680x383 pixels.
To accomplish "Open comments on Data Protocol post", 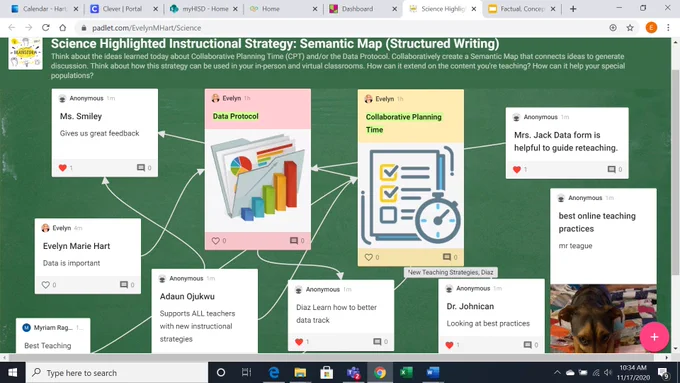I will coord(294,240).
